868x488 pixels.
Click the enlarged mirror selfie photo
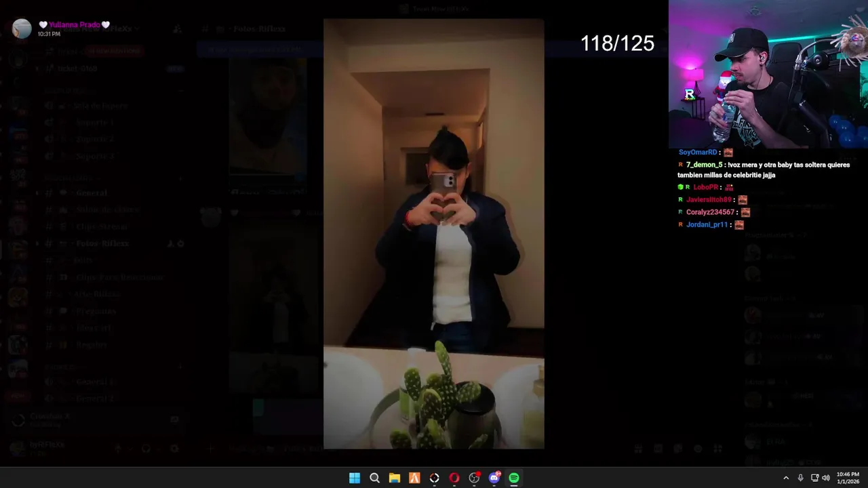[433, 234]
